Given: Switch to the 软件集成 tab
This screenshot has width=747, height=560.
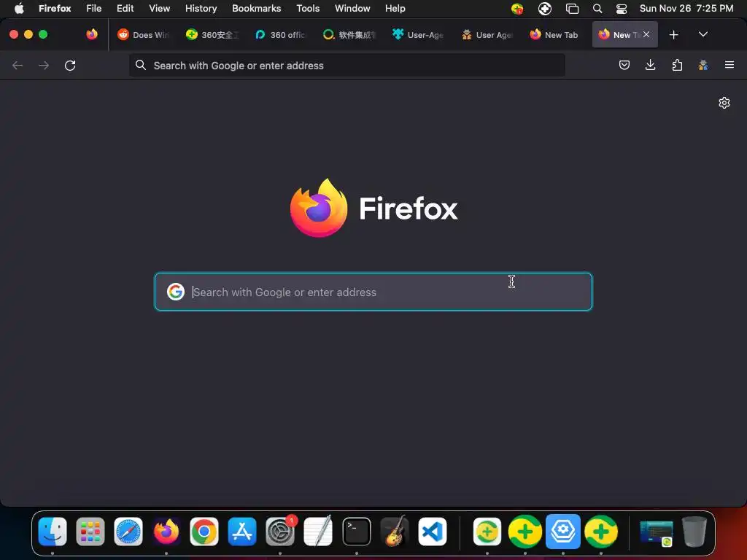Looking at the screenshot, I should (349, 35).
